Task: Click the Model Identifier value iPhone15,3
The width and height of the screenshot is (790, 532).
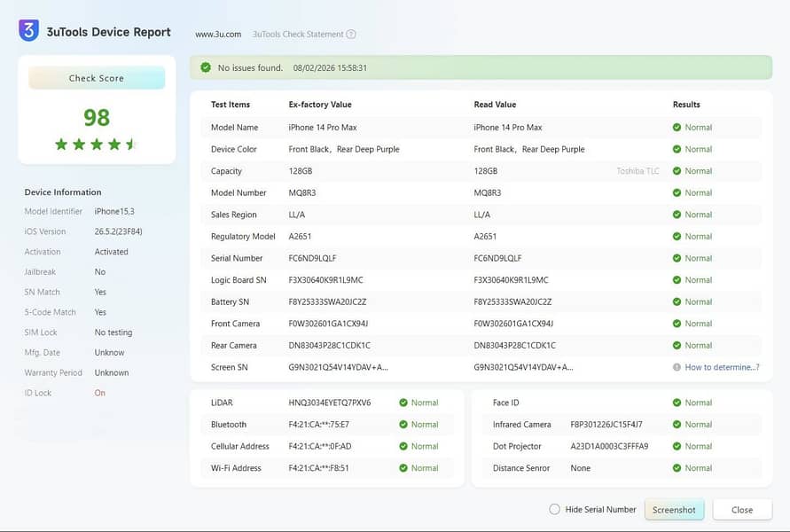Action: tap(114, 212)
